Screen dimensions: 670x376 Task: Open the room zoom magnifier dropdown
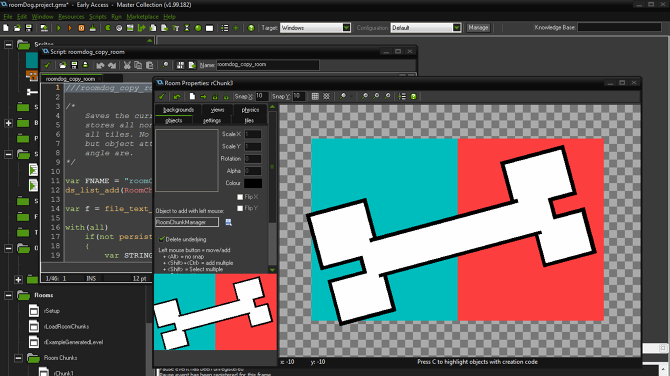[x=352, y=97]
